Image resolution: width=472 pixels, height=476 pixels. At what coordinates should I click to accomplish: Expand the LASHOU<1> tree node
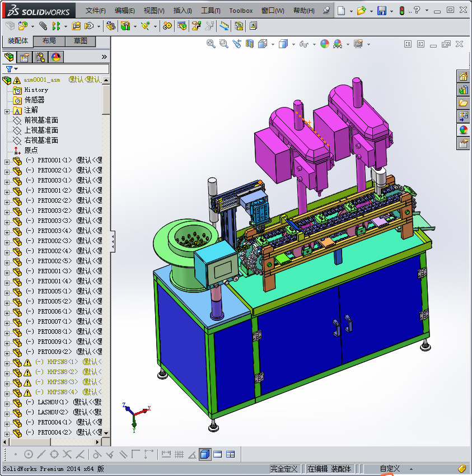7,404
